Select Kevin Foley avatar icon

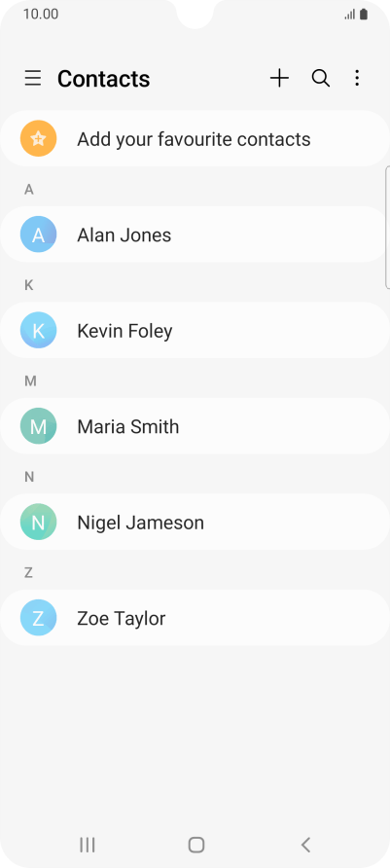(x=38, y=330)
